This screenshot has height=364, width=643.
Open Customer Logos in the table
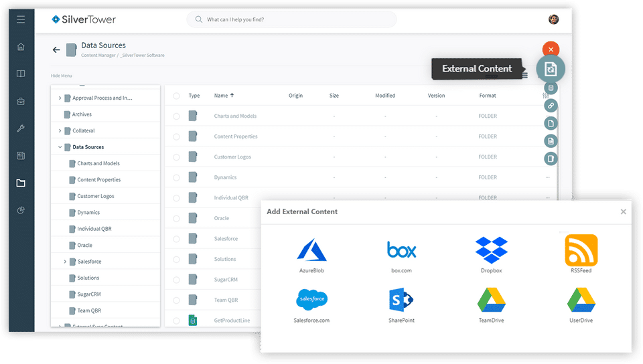pos(232,157)
